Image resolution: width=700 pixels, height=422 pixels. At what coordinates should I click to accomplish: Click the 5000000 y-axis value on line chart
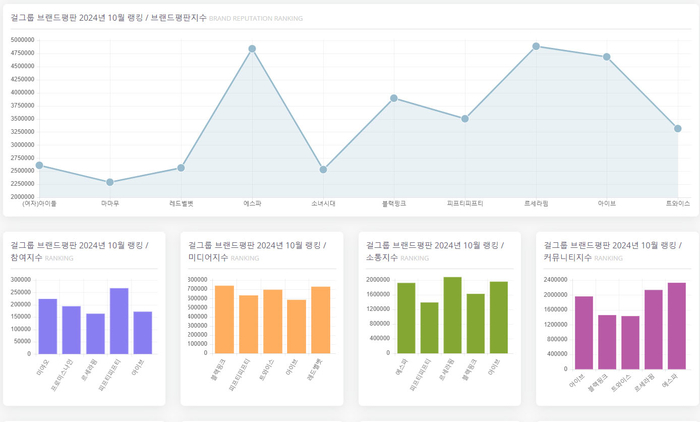click(22, 40)
